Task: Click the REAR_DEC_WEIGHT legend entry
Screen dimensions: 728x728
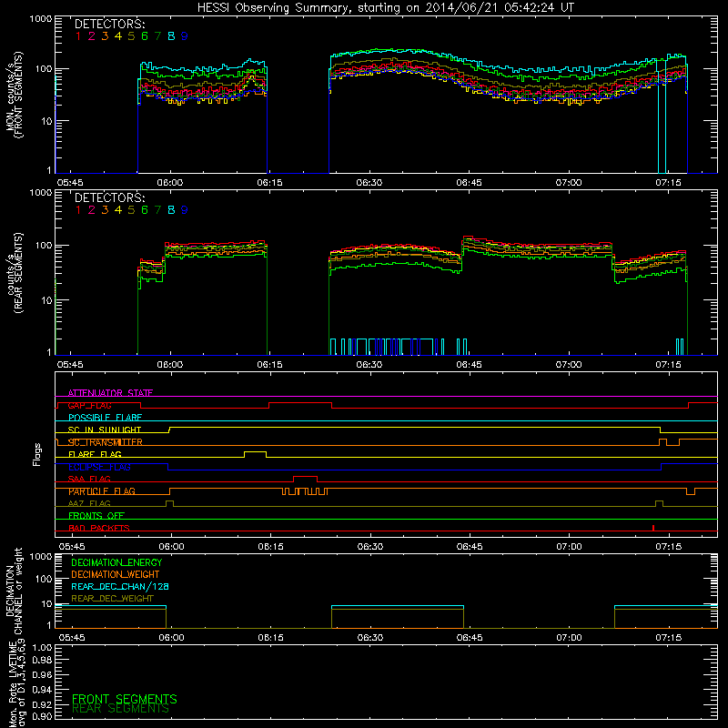Action: point(112,599)
